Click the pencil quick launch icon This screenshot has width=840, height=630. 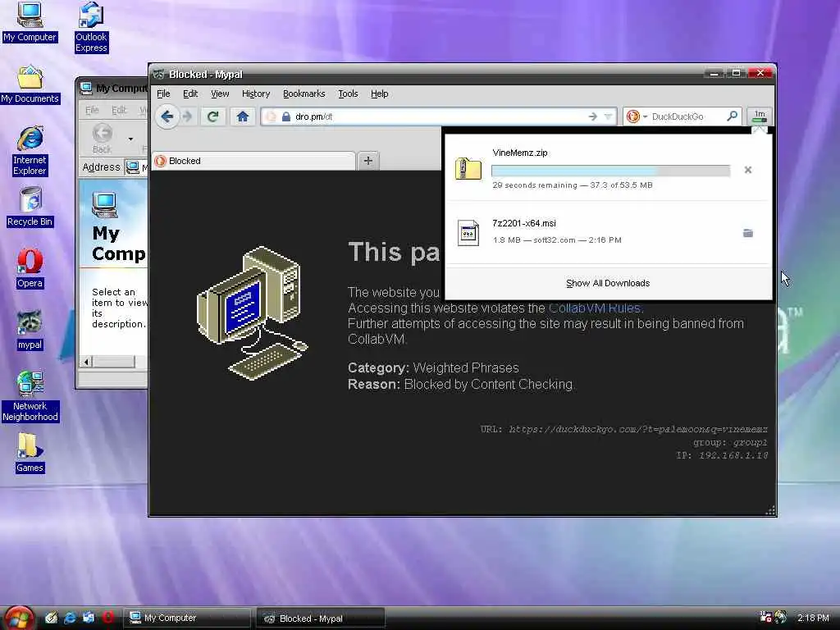51,618
